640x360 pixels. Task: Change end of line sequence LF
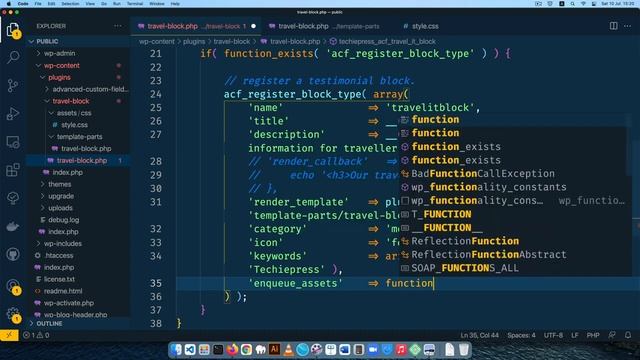tap(575, 335)
